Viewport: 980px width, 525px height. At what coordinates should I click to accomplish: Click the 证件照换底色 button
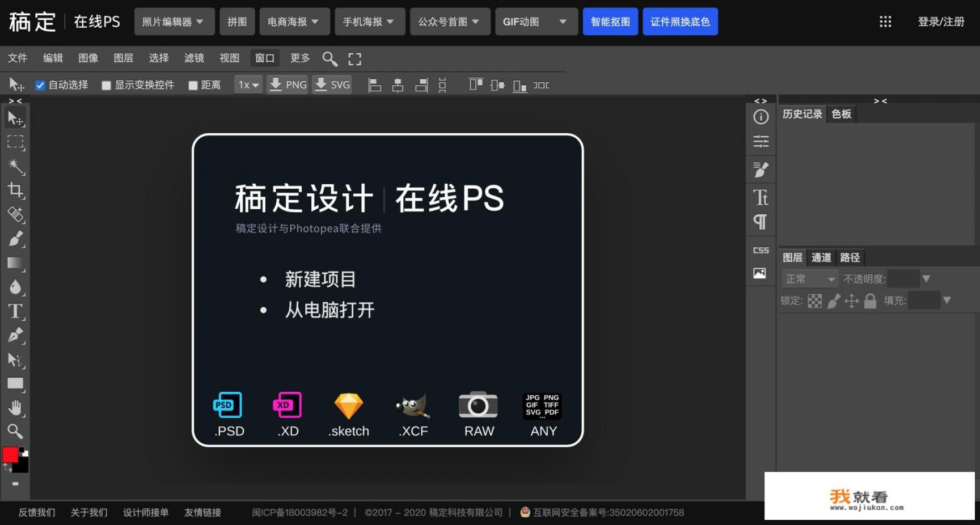coord(680,22)
